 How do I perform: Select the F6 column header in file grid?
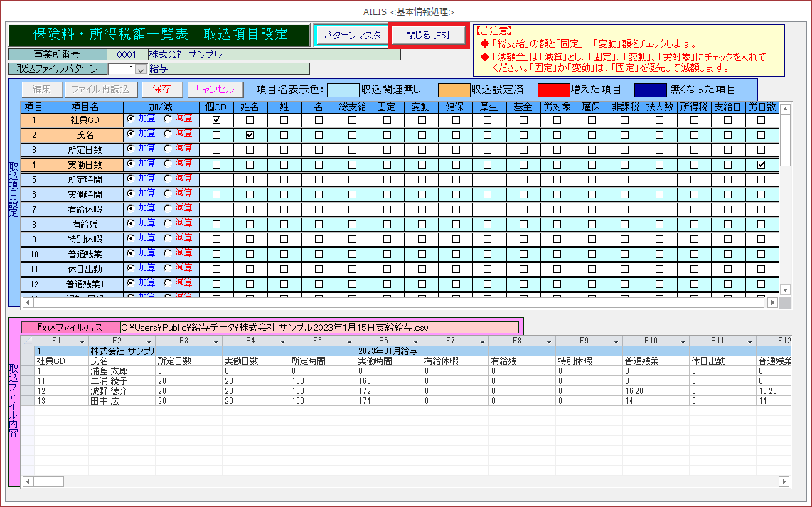pyautogui.click(x=388, y=341)
